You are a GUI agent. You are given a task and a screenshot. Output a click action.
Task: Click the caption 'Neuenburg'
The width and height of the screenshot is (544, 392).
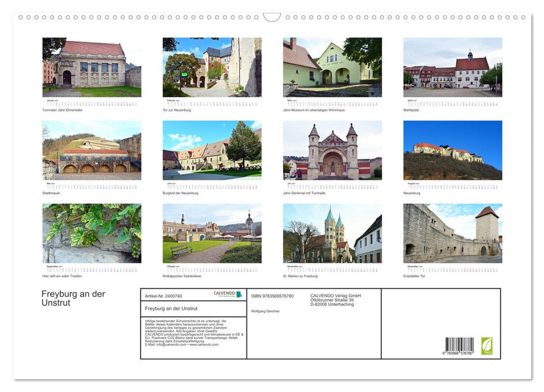tap(412, 193)
